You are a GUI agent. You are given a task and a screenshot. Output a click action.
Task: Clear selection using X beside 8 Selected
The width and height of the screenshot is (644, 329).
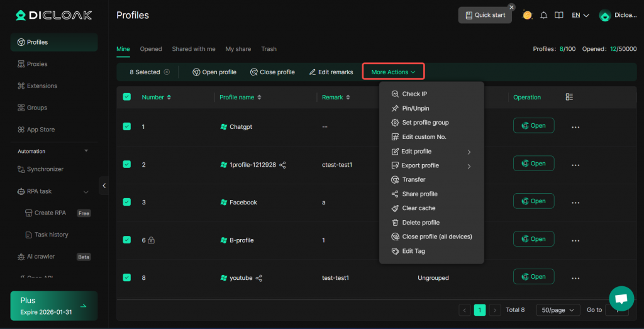click(167, 72)
